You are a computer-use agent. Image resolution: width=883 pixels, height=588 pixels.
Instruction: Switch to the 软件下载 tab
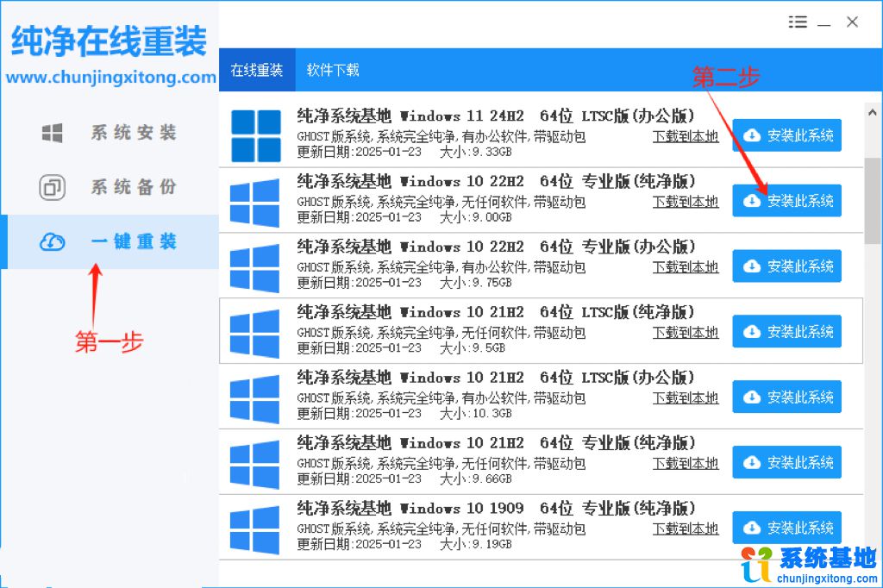coord(333,70)
